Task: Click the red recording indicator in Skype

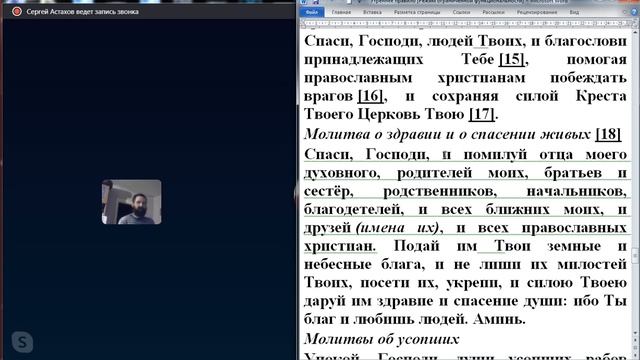Action: [x=17, y=11]
